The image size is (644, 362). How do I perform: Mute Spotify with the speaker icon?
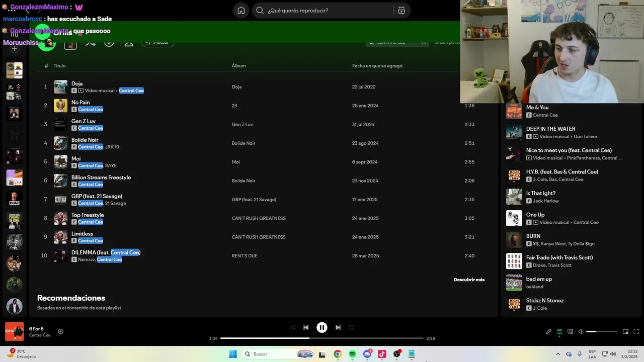580,331
